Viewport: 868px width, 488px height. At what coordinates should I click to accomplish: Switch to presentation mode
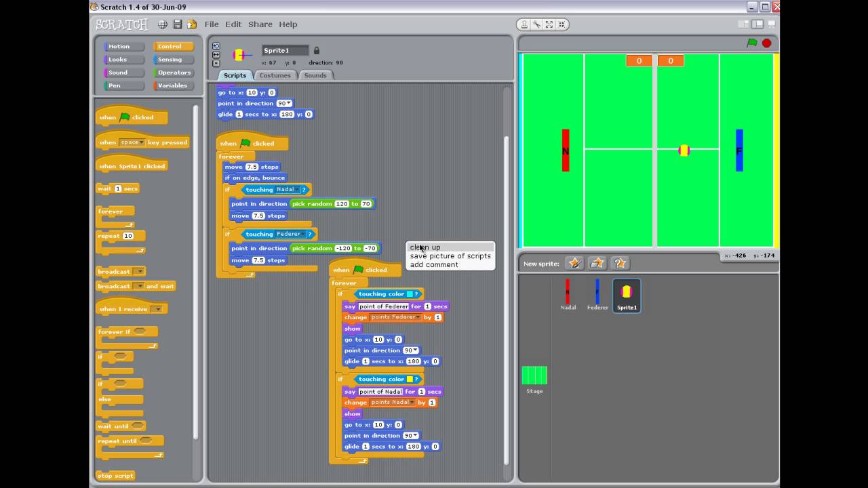(x=772, y=24)
